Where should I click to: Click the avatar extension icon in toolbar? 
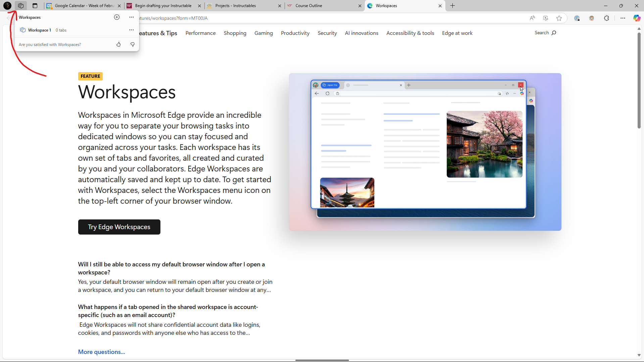[x=592, y=18]
